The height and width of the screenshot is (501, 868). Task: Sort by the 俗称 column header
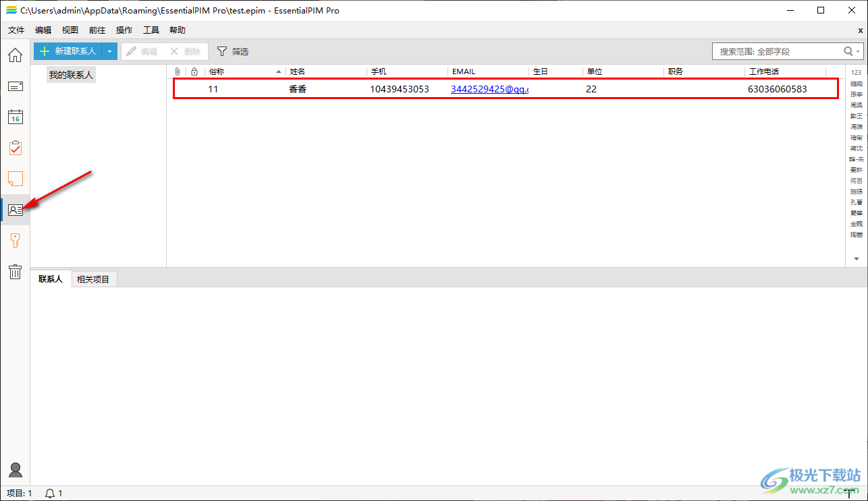pyautogui.click(x=245, y=71)
